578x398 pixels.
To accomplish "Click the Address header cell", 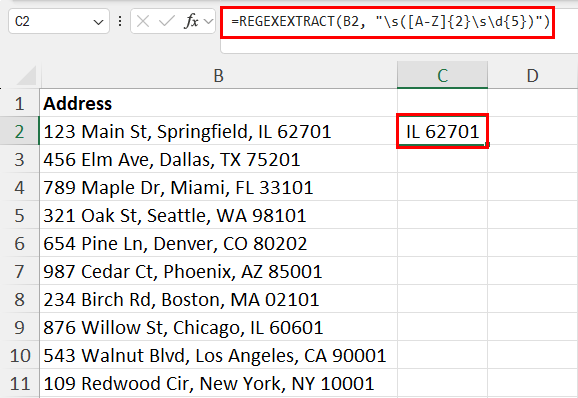I will [219, 103].
